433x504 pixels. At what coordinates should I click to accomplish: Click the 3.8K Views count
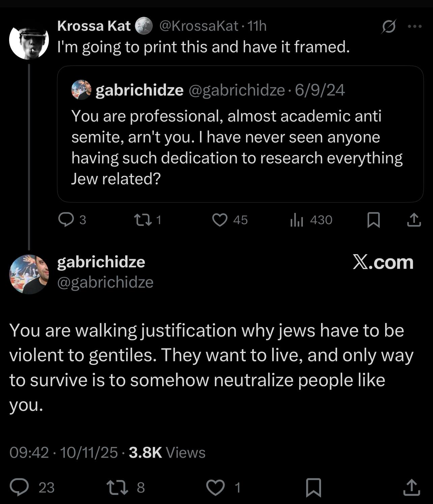coord(167,452)
